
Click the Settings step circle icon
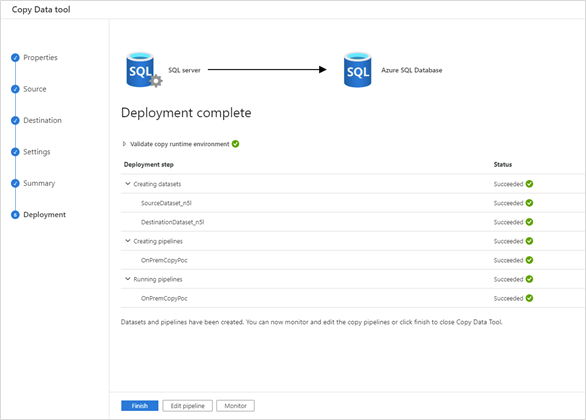15,152
